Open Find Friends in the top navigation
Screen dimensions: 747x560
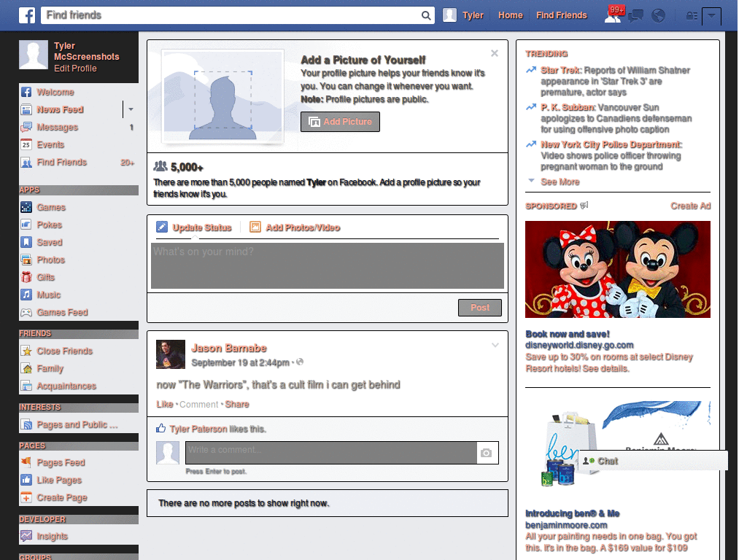tap(562, 15)
